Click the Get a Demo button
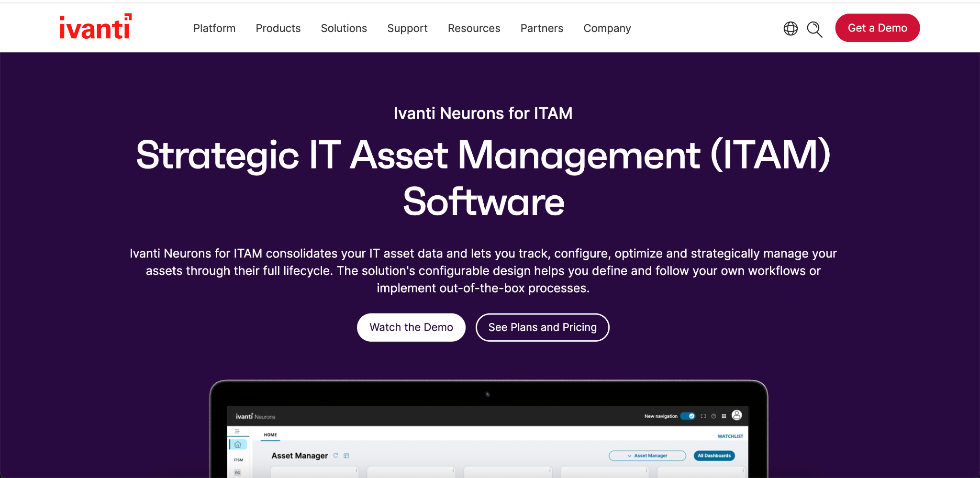This screenshot has width=980, height=478. tap(877, 28)
